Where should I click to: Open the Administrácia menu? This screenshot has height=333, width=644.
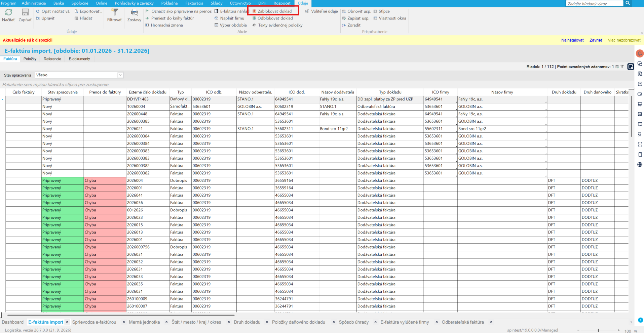coord(34,3)
